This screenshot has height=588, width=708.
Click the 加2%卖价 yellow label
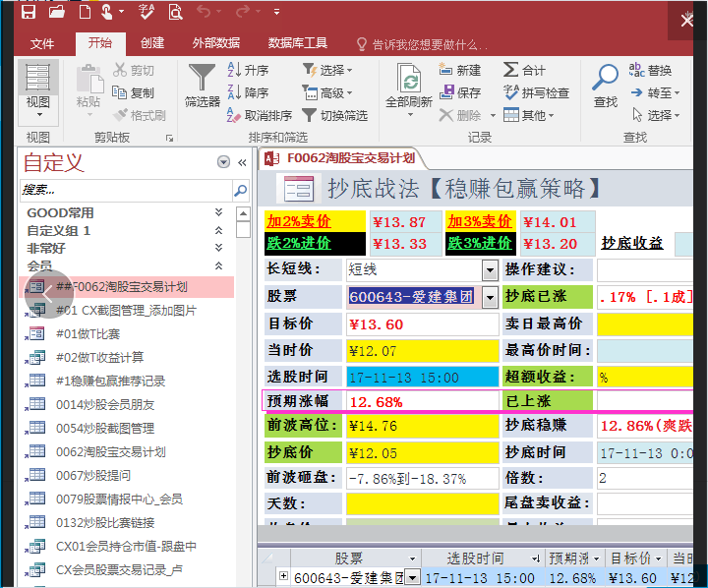tap(315, 221)
